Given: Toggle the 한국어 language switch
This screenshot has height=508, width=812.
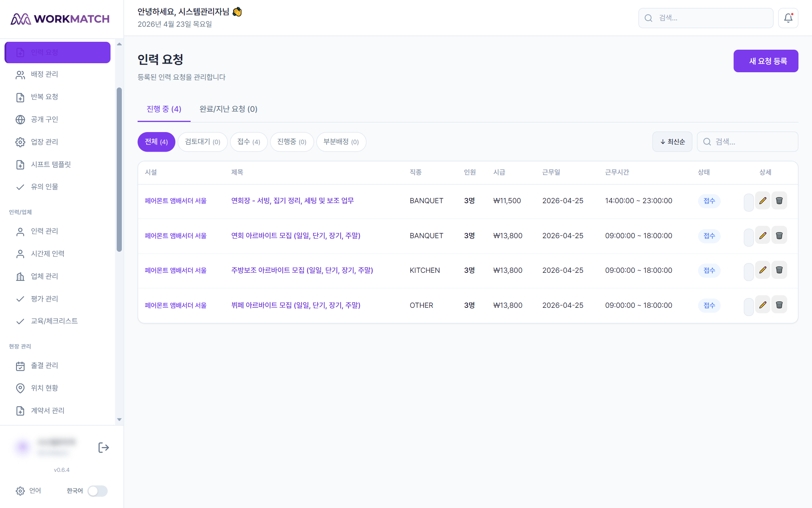Looking at the screenshot, I should tap(98, 491).
